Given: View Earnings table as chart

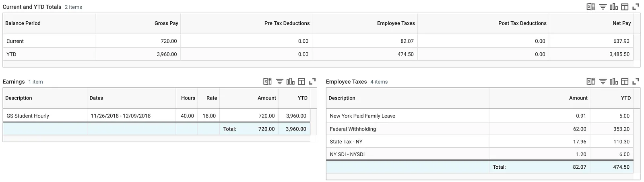Looking at the screenshot, I should 290,81.
